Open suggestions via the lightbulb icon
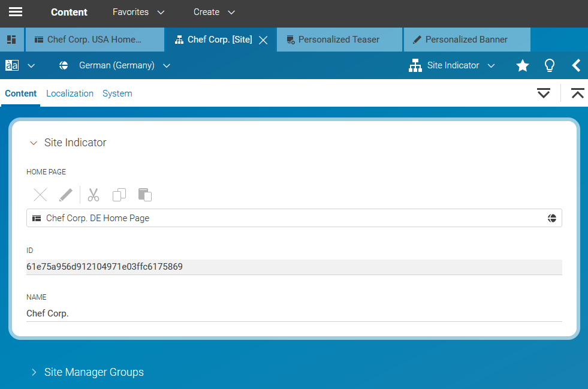Viewport: 588px width, 389px height. [x=549, y=65]
